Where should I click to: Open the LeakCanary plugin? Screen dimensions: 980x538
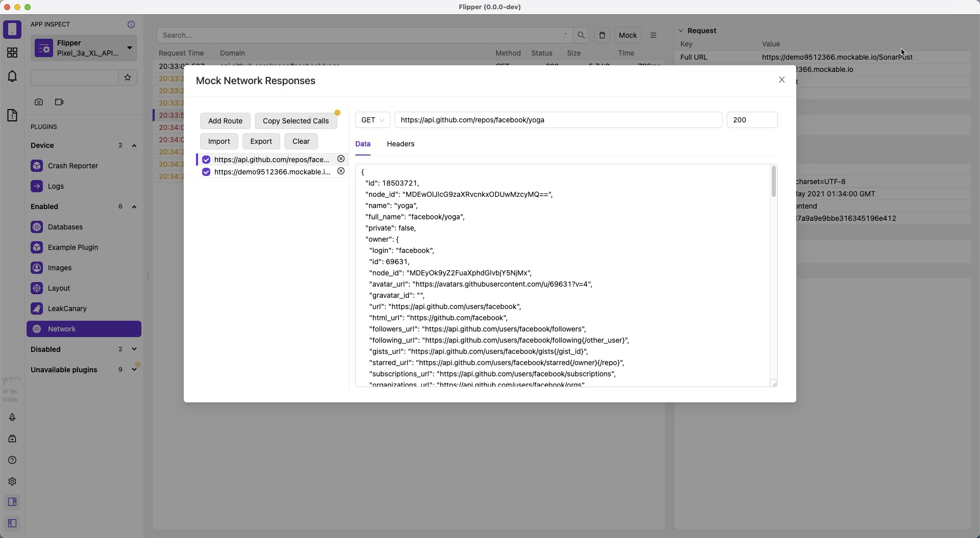pyautogui.click(x=84, y=309)
